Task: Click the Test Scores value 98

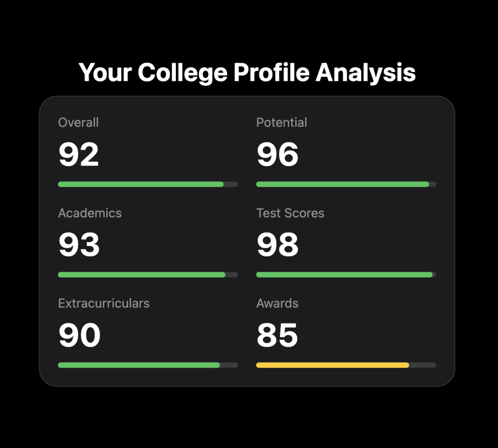Action: click(x=277, y=245)
